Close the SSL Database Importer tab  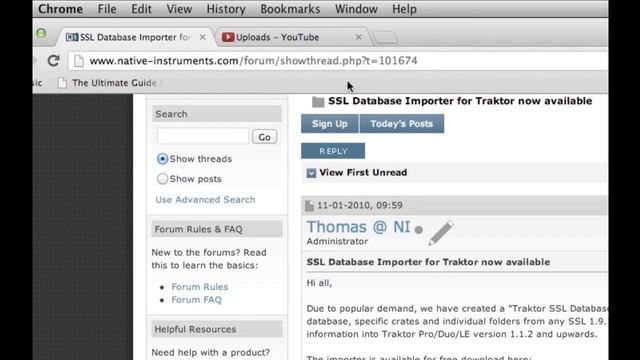pyautogui.click(x=202, y=37)
